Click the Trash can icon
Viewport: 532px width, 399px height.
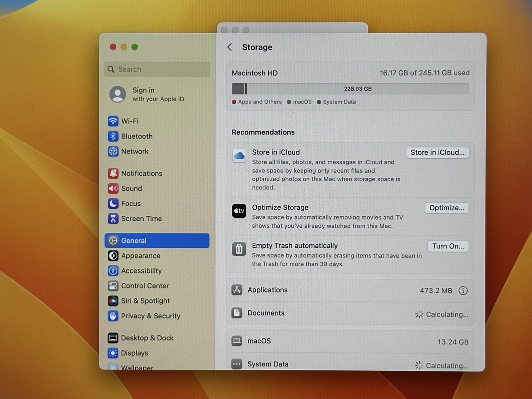click(239, 249)
